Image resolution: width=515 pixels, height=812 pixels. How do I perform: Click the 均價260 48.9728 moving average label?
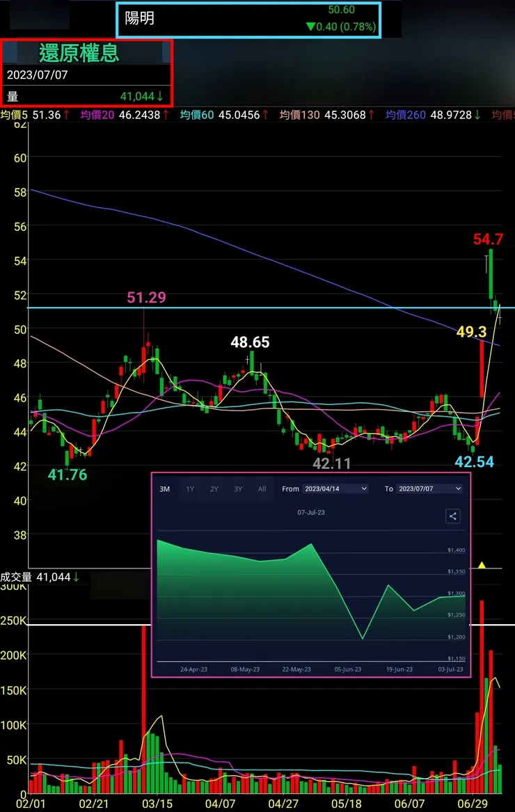(x=433, y=115)
